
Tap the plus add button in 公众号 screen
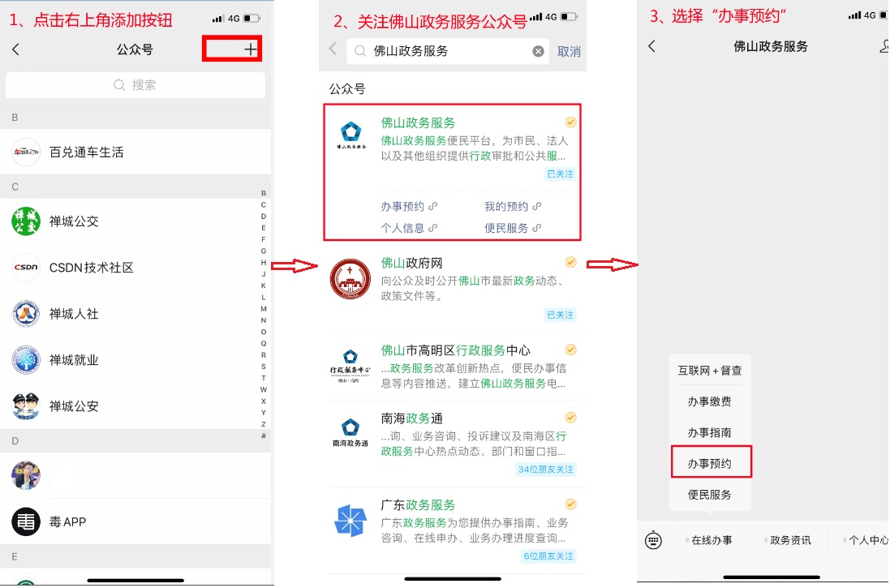click(251, 49)
